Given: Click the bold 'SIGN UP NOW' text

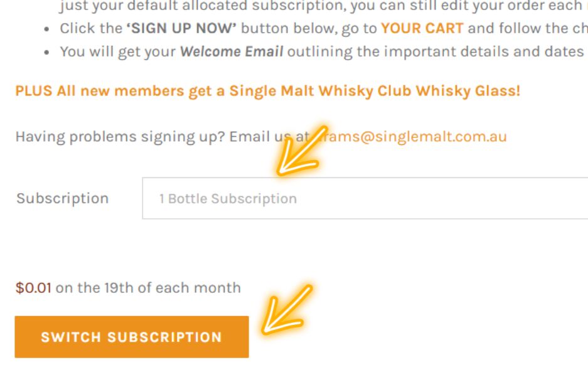Looking at the screenshot, I should click(x=183, y=28).
